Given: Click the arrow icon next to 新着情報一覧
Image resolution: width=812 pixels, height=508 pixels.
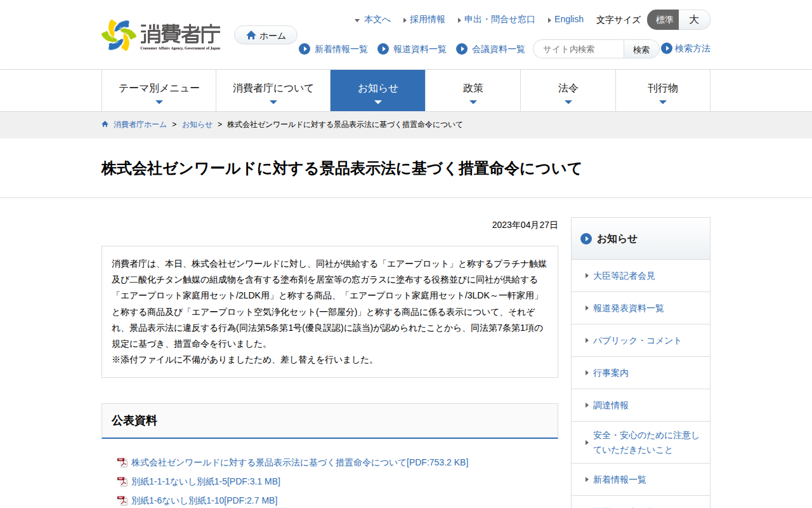Looking at the screenshot, I should click(x=304, y=49).
